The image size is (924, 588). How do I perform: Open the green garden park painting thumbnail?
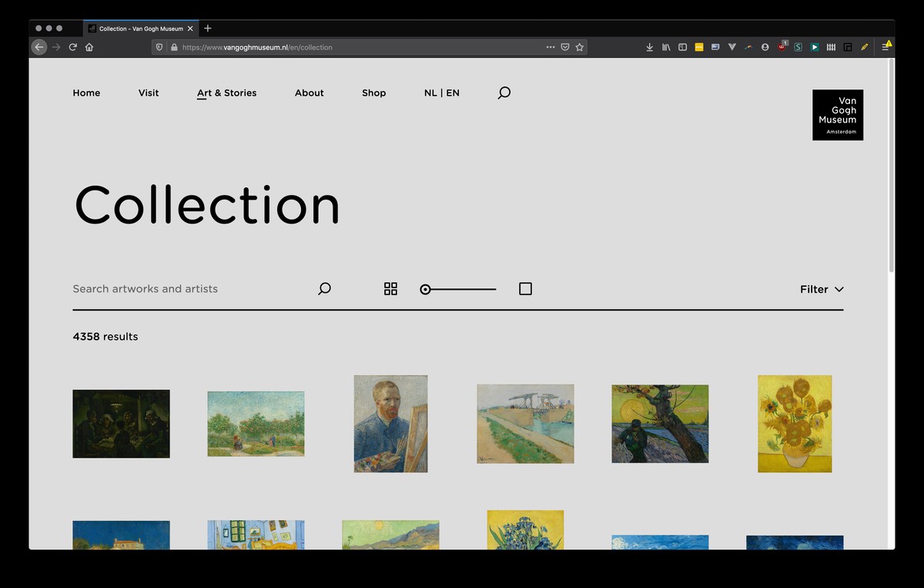coord(256,424)
